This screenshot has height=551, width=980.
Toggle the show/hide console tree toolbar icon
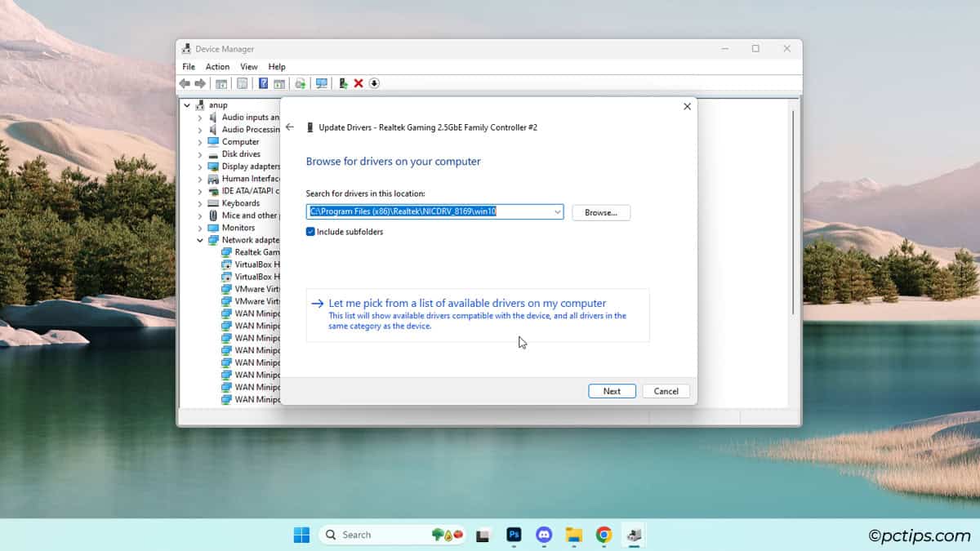221,83
